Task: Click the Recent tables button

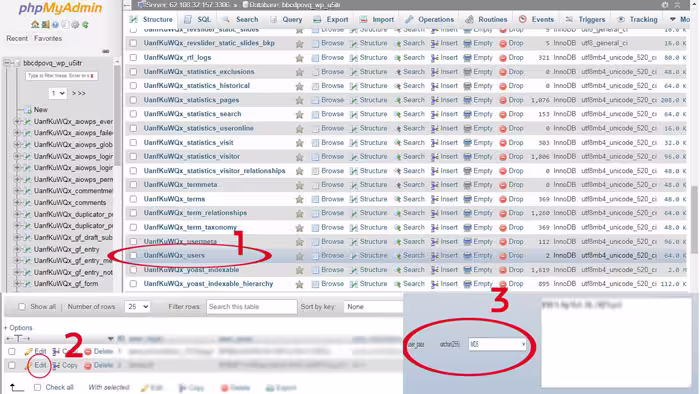Action: [17, 39]
